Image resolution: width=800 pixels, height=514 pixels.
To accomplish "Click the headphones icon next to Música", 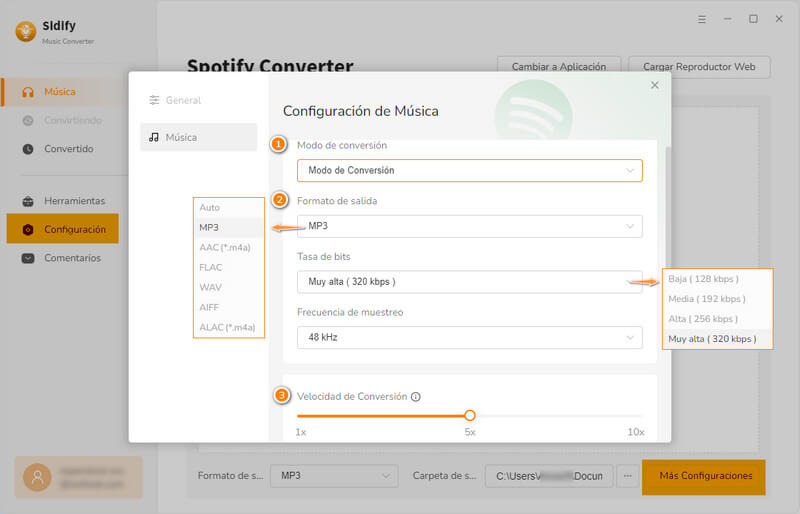I will point(28,92).
